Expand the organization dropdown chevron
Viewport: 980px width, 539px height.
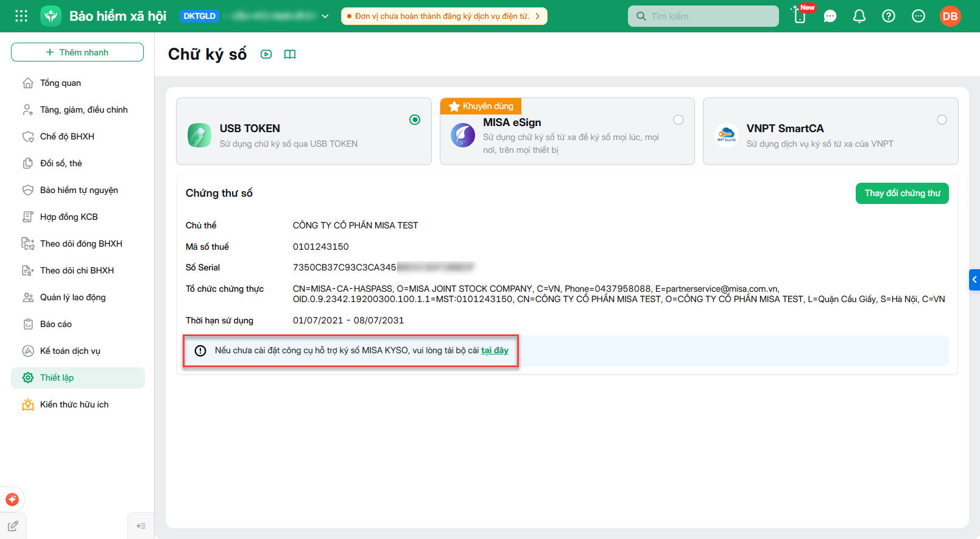tap(325, 16)
